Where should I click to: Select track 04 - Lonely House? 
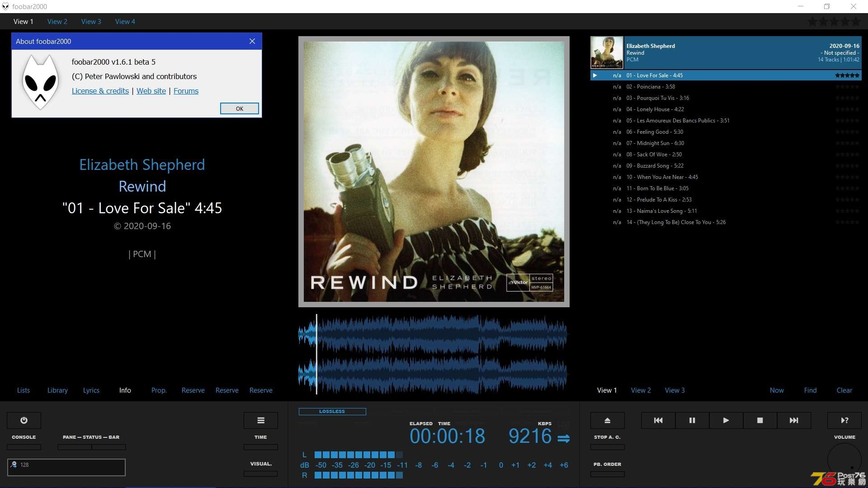726,109
